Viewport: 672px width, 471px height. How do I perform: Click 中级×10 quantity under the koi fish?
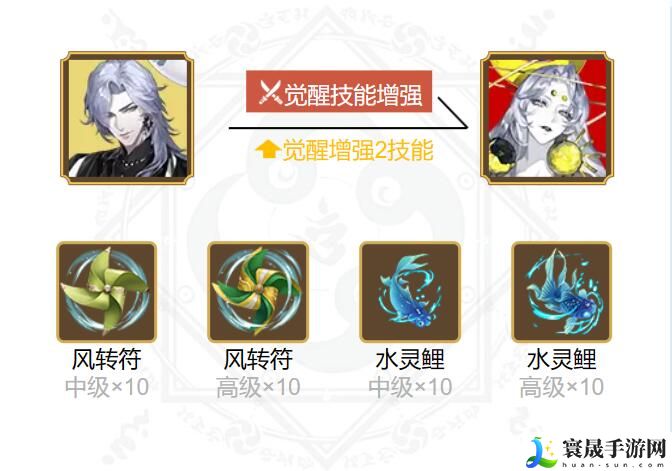[x=410, y=387]
